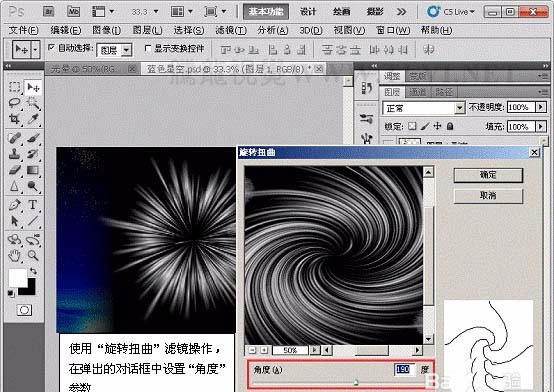Launch Mini Bridge from Mb icon
The width and height of the screenshot is (554, 392).
point(73,12)
